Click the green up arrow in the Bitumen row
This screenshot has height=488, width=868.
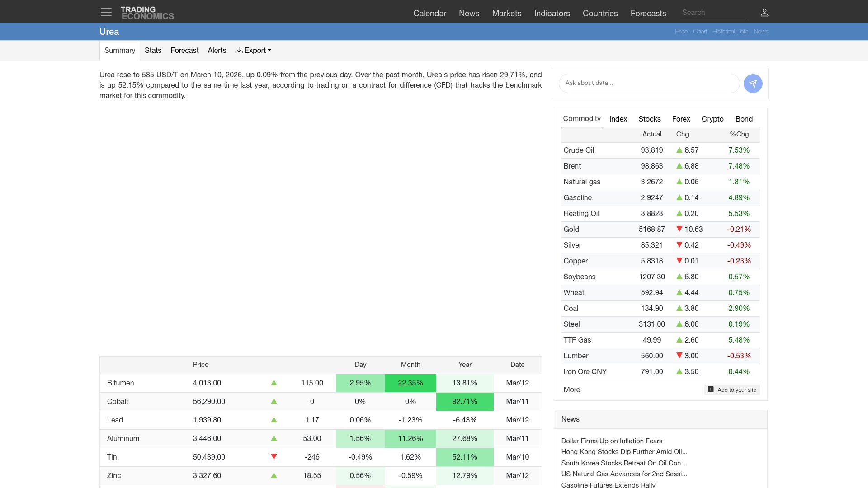tap(274, 383)
